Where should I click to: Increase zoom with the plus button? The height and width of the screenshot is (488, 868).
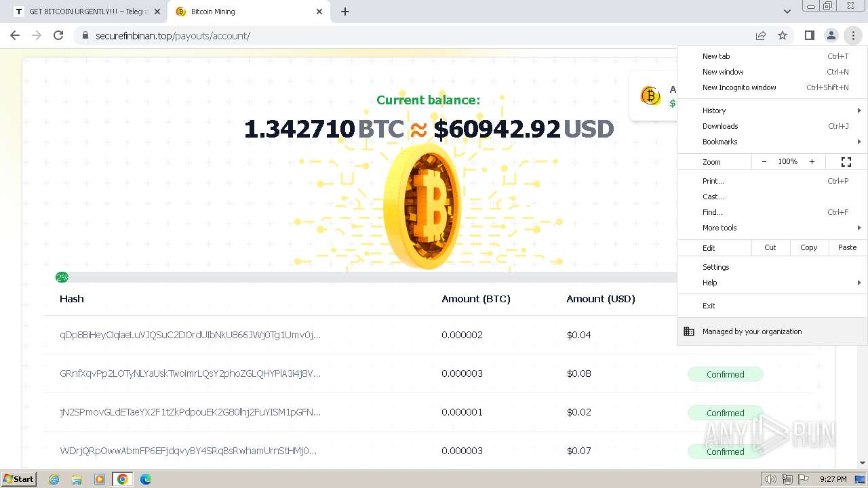(x=812, y=162)
